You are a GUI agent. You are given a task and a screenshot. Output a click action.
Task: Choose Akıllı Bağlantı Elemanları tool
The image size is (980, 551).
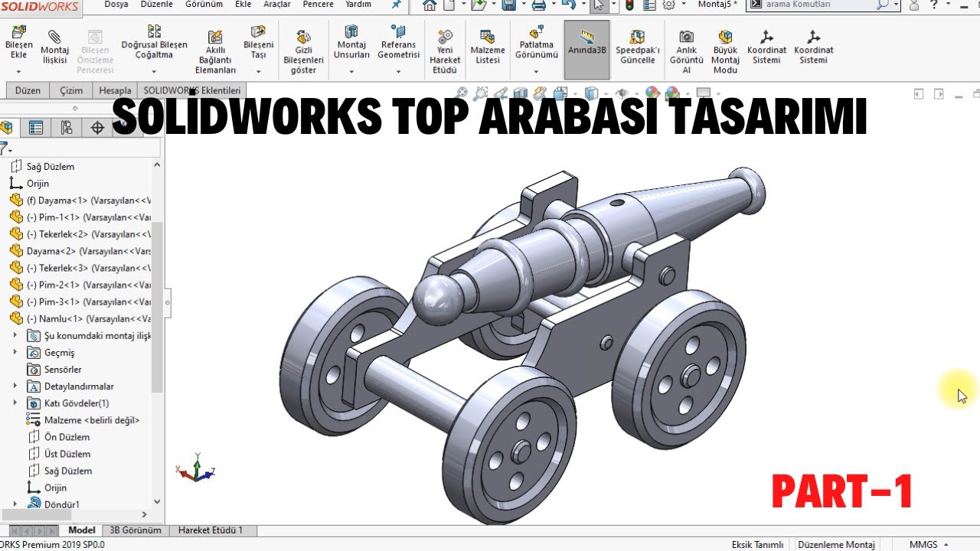click(x=215, y=52)
